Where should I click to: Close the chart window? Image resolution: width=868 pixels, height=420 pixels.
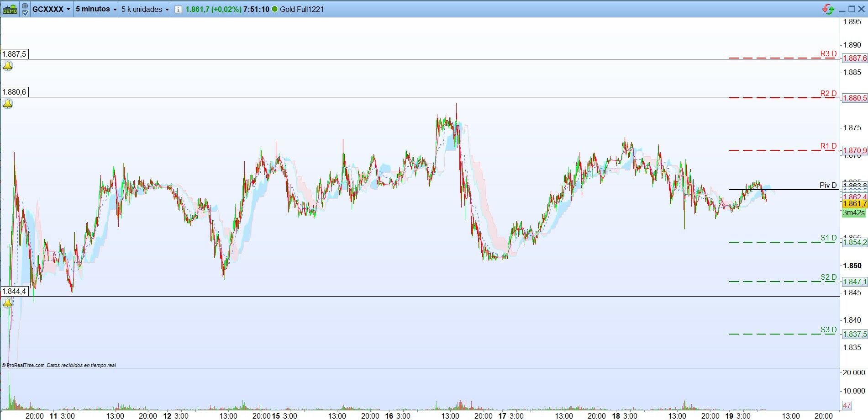(861, 9)
